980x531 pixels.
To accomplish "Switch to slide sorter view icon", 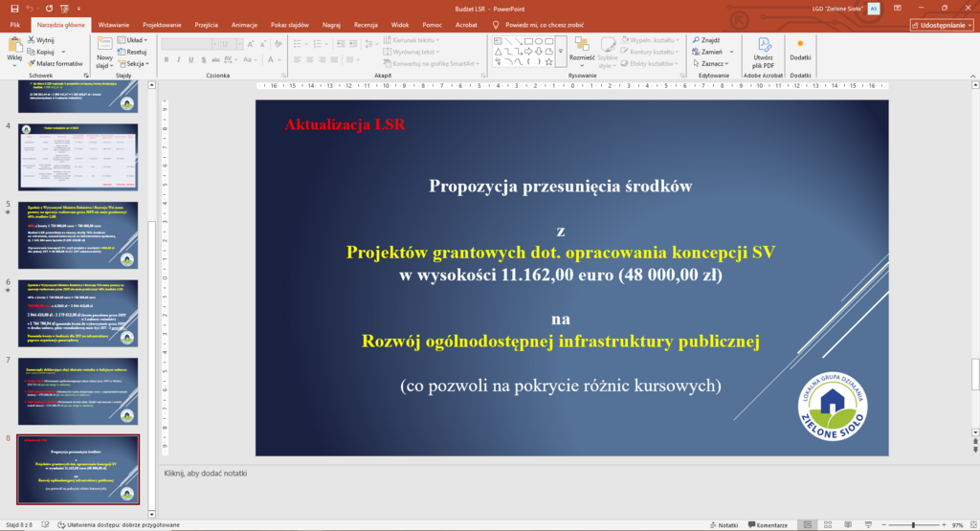I will click(x=825, y=524).
